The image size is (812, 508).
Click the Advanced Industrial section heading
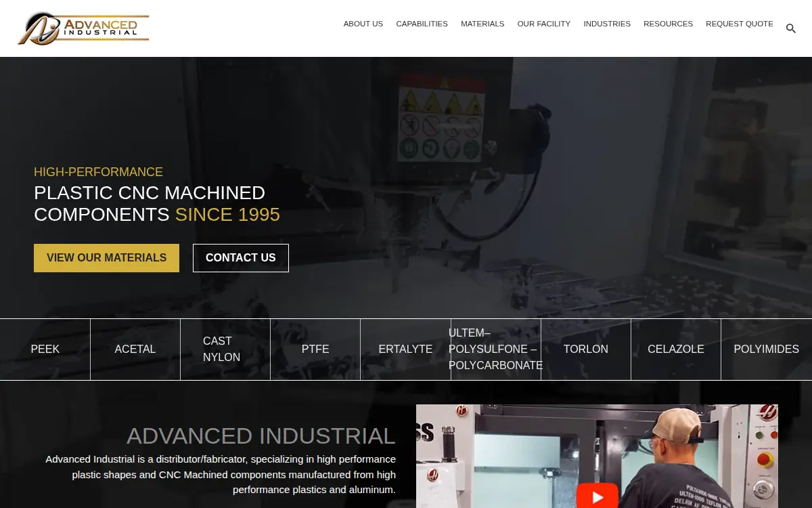(x=261, y=436)
